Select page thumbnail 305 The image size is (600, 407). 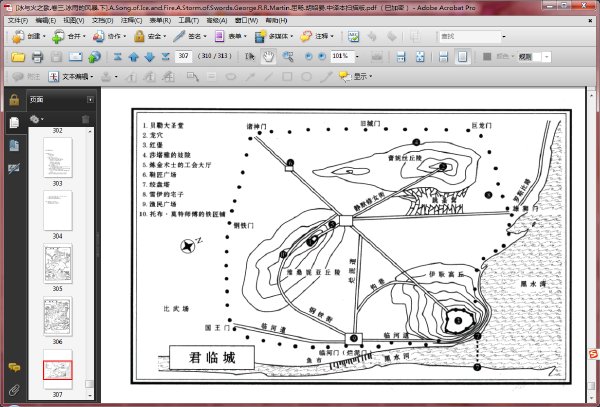pos(57,264)
